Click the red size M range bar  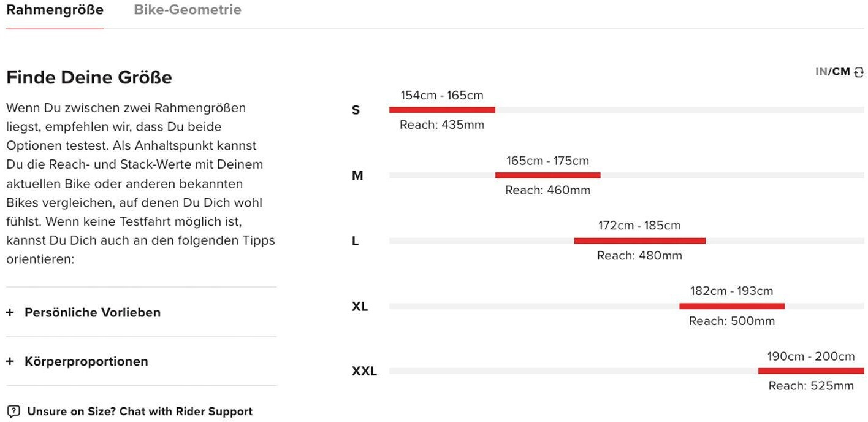point(547,175)
